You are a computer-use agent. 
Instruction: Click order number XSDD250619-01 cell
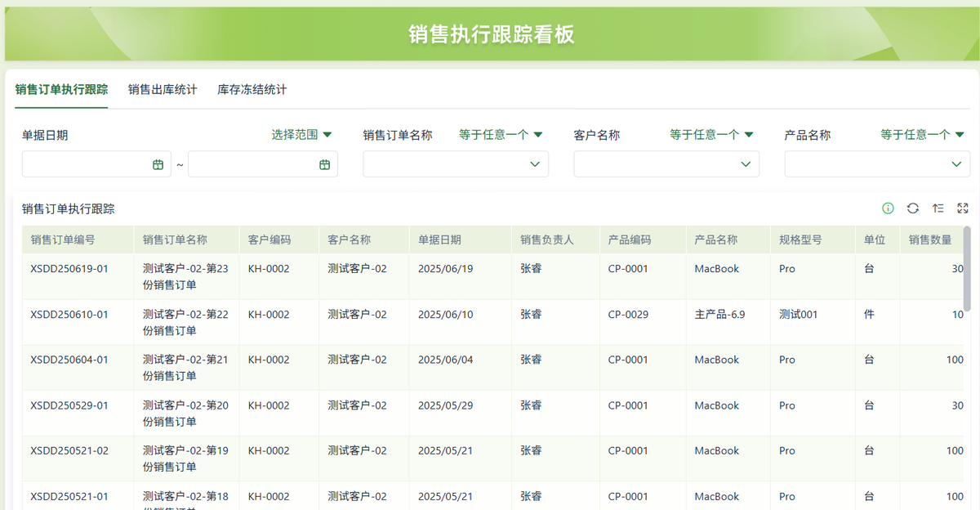point(69,269)
